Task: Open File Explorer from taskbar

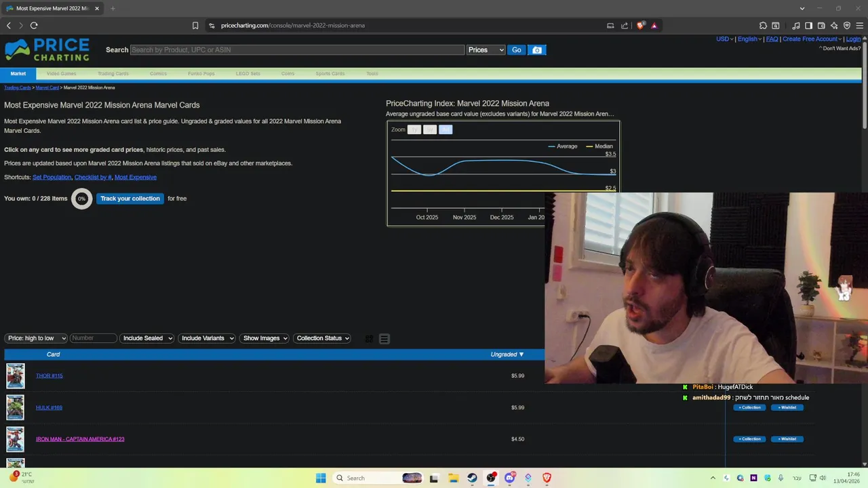Action: (453, 478)
